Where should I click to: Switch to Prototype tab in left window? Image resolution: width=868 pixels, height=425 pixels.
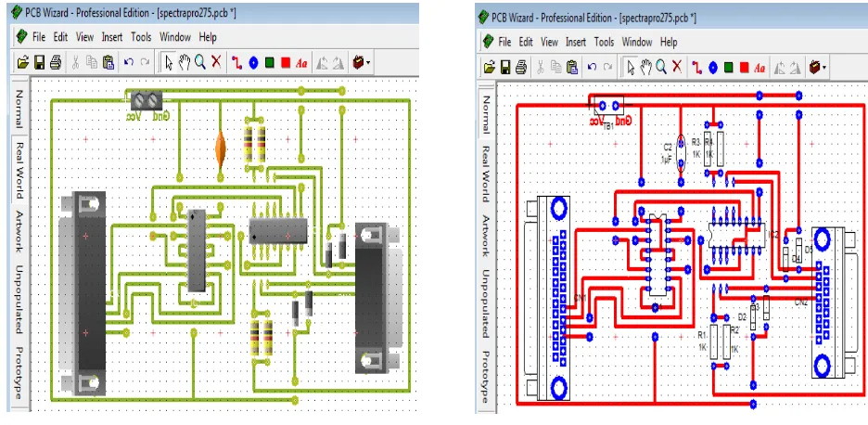pos(19,372)
